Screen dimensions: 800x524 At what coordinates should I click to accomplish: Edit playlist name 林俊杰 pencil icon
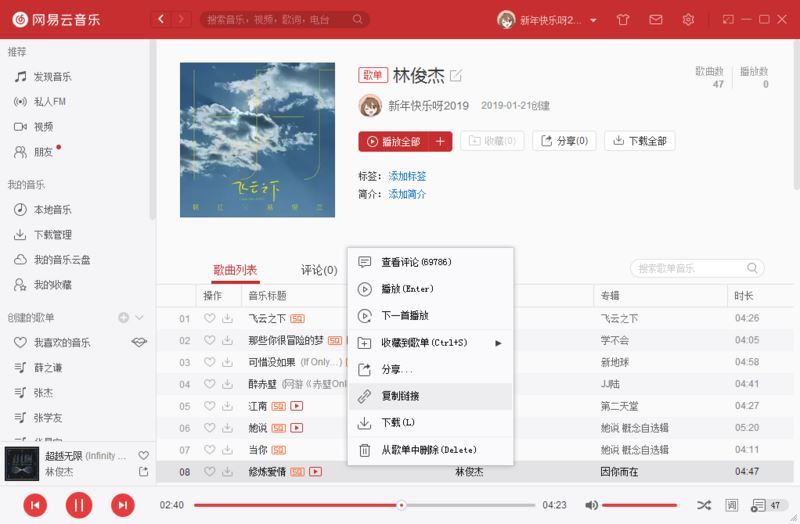pyautogui.click(x=456, y=76)
